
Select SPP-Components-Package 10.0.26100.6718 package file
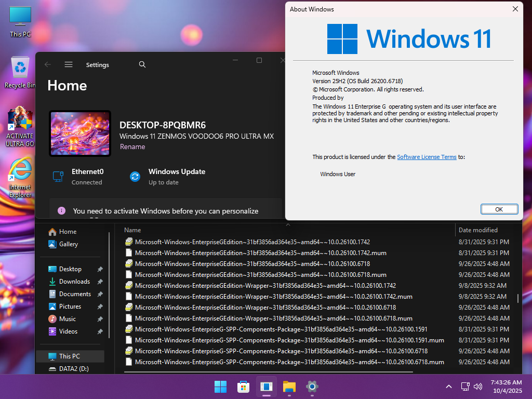click(276, 351)
